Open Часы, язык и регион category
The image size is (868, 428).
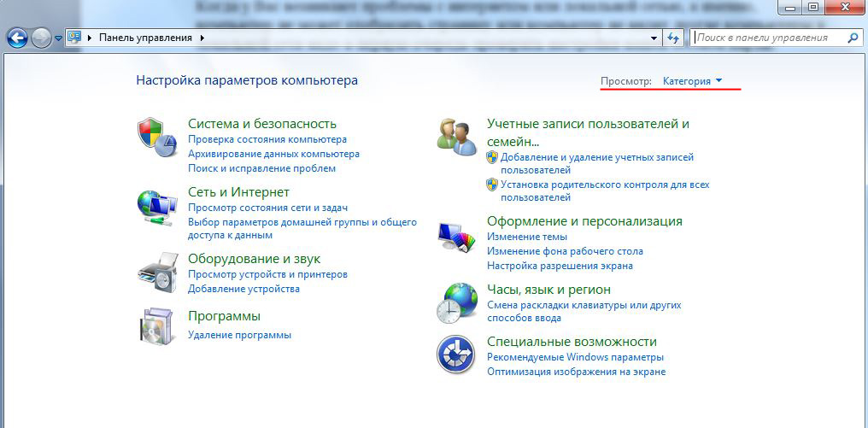click(x=548, y=290)
